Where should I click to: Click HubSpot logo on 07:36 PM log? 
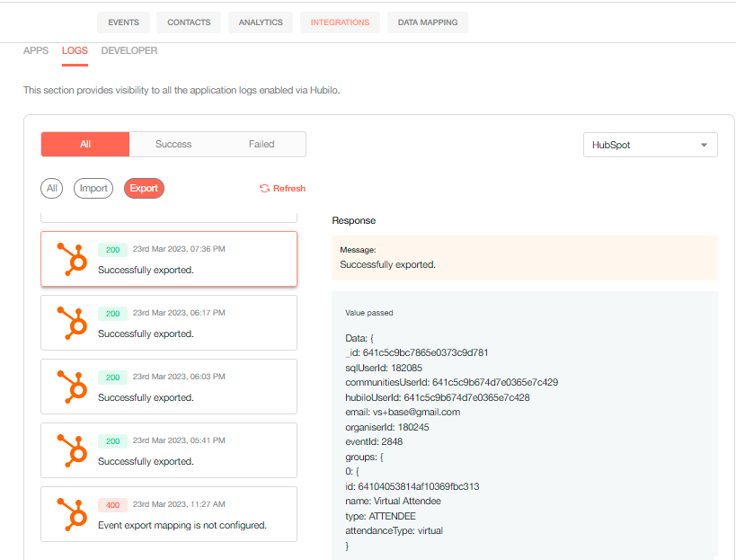click(x=72, y=259)
